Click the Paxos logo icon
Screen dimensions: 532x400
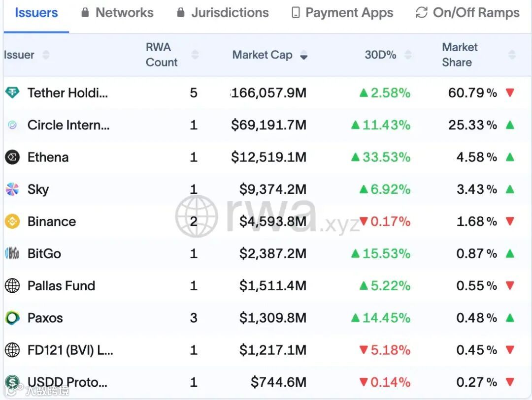coord(12,318)
